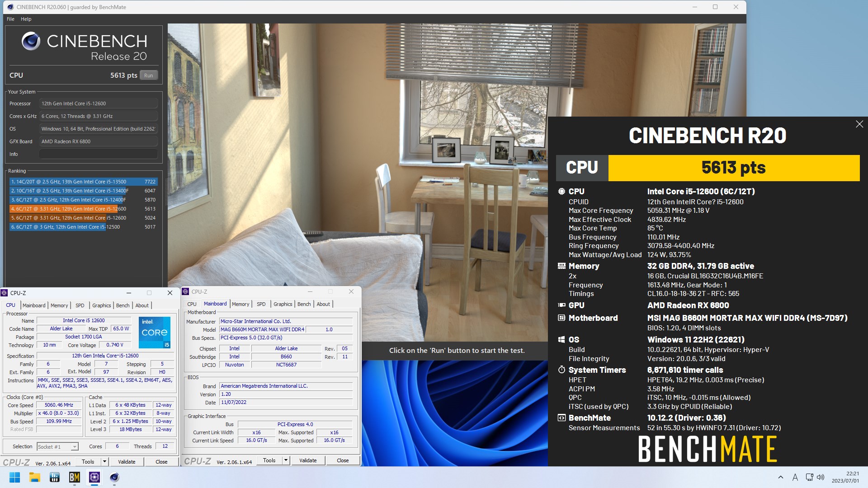The width and height of the screenshot is (868, 488).
Task: Click Validate button in right CPU-Z window
Action: (308, 460)
